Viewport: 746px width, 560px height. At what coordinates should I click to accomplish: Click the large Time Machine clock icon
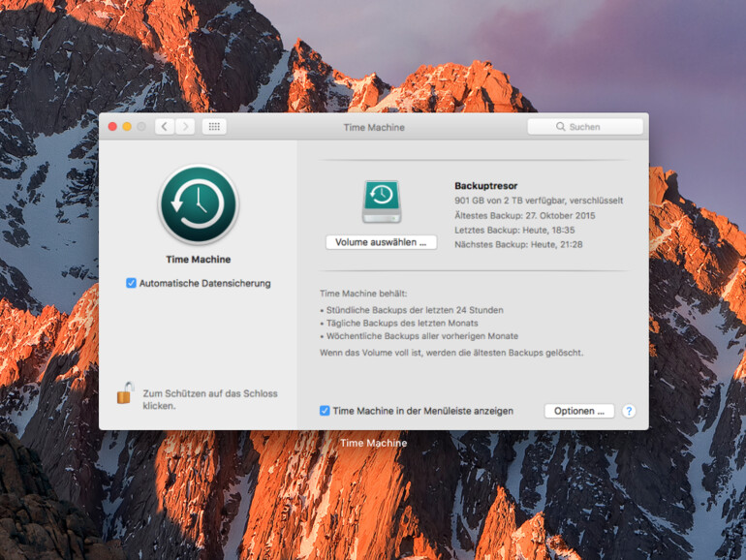(x=199, y=204)
